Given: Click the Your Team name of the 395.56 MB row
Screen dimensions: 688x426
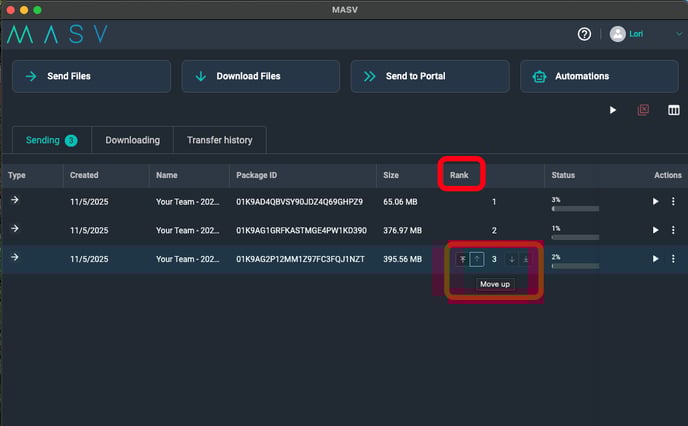Looking at the screenshot, I should pyautogui.click(x=187, y=259).
